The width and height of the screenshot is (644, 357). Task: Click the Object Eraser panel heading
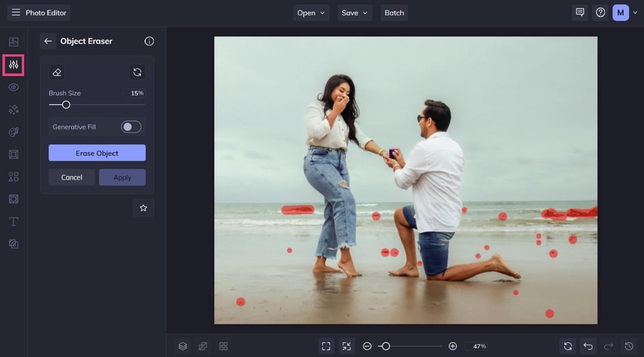[x=86, y=41]
